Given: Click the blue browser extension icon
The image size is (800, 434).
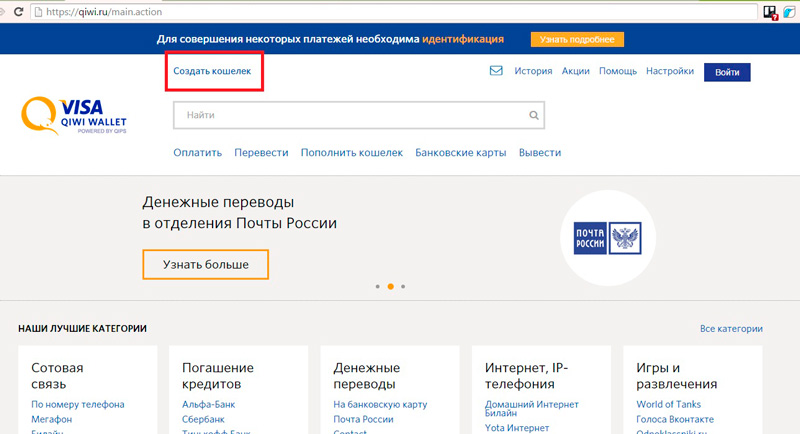Looking at the screenshot, I should [x=789, y=12].
